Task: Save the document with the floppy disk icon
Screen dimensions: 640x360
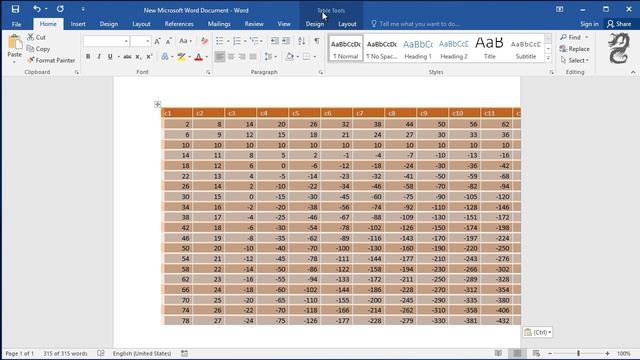Action: pos(16,9)
